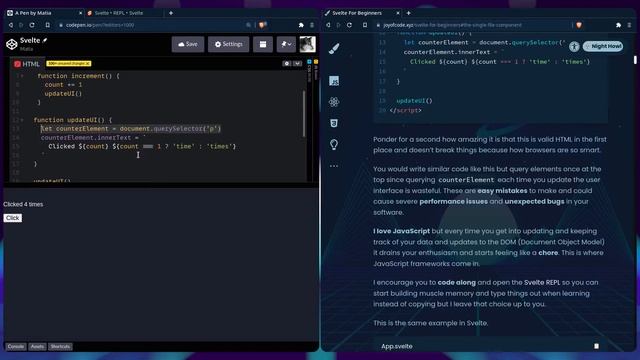Open the pin dropdown in CodePen header
This screenshot has width=640, height=360.
pos(286,44)
